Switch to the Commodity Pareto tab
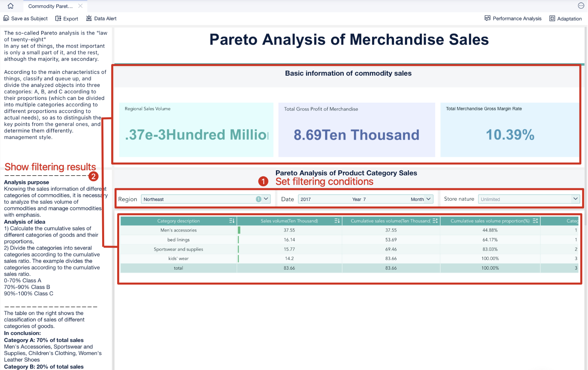 click(x=50, y=6)
